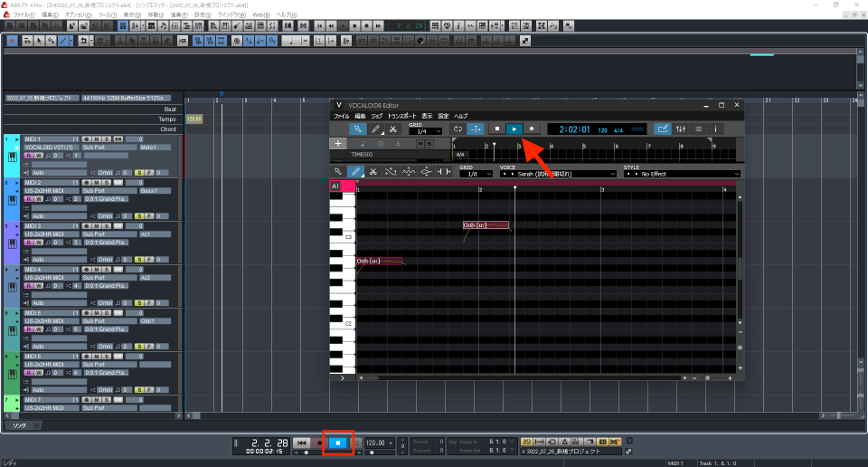The width and height of the screenshot is (868, 467).
Task: Select the arrow tool in VOCALOID6 top toolbar
Action: point(358,129)
